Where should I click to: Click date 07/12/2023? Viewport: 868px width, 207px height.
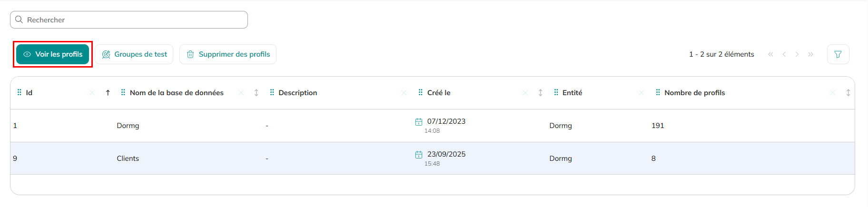(x=446, y=121)
